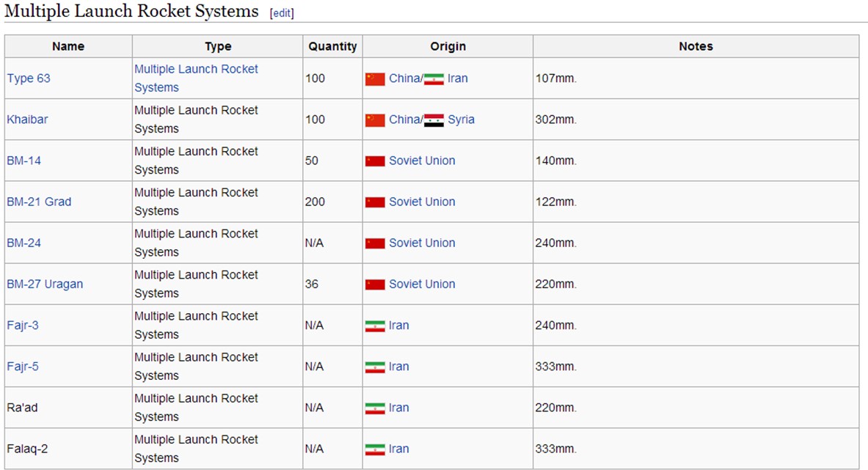Image resolution: width=868 pixels, height=470 pixels.
Task: Open the BM-14 article link
Action: [x=23, y=161]
